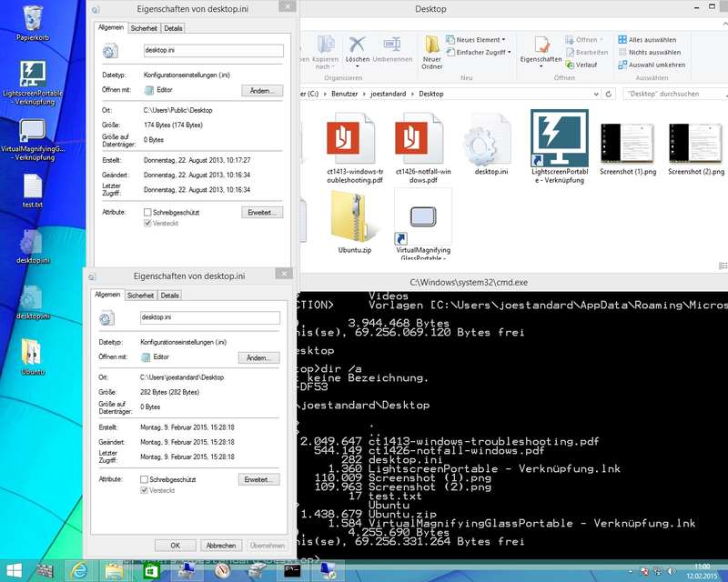
Task: Toggle Schreibgeschützt in the lower properties dialog
Action: click(x=145, y=479)
